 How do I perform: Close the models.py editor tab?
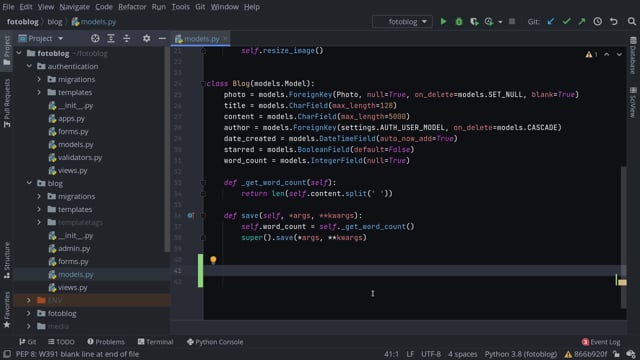[x=225, y=38]
